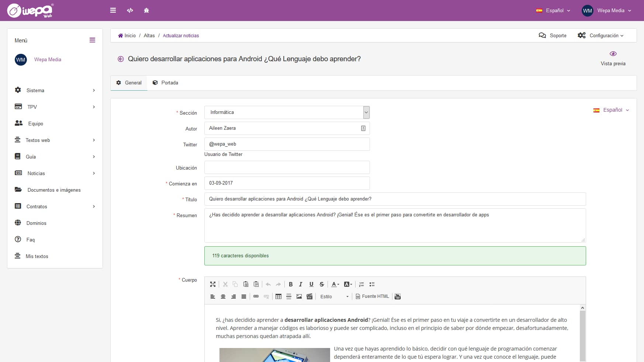Viewport: 644px width, 362px height.
Task: Open the Sección dropdown showing Informática
Action: tap(287, 112)
